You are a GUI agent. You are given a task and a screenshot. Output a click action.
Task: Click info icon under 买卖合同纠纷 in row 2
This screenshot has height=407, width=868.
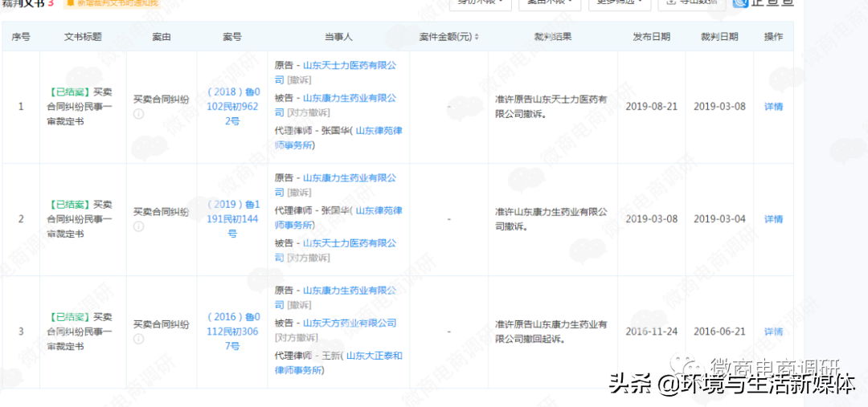(138, 226)
